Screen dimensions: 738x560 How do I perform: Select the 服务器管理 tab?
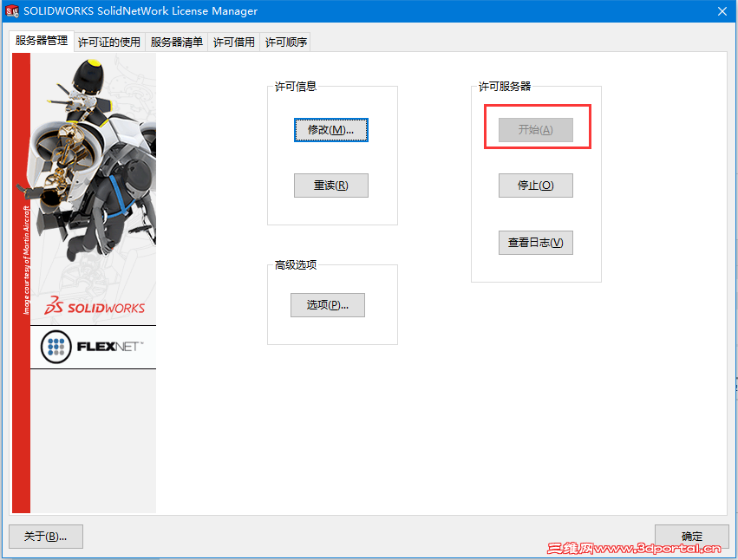tap(42, 41)
